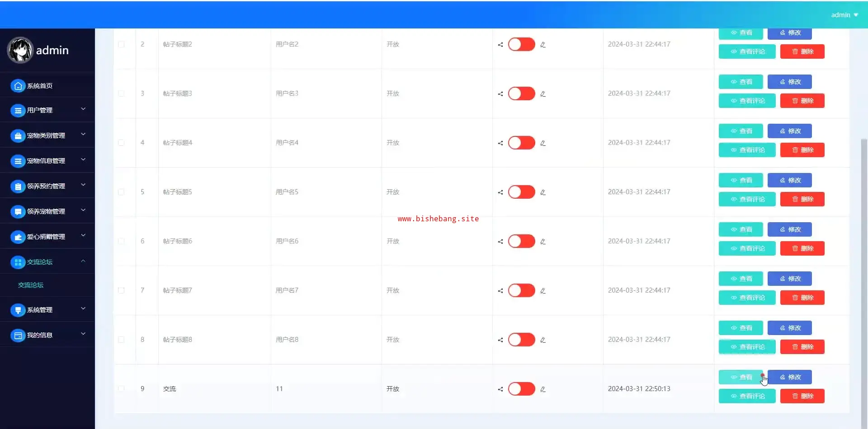868x429 pixels.
Task: Click the edit icon on 修改 for 帖子标题3
Action: 783,82
